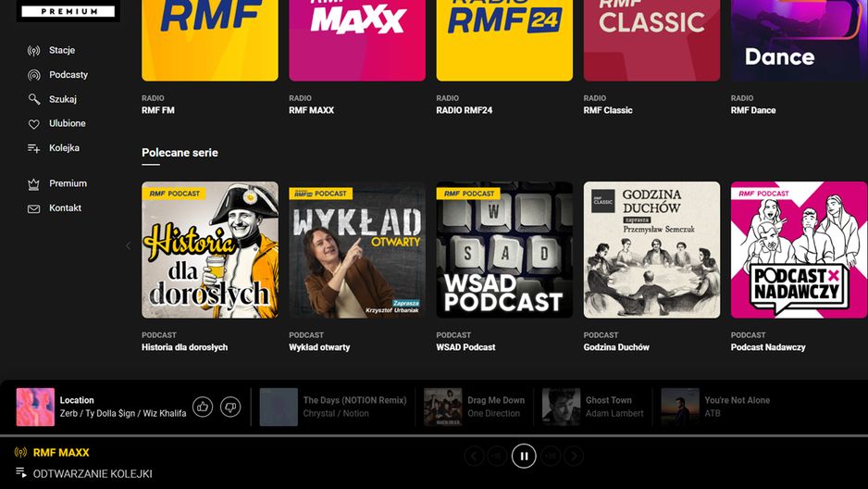Click the next track arrow in player
This screenshot has height=489, width=868.
[x=574, y=456]
